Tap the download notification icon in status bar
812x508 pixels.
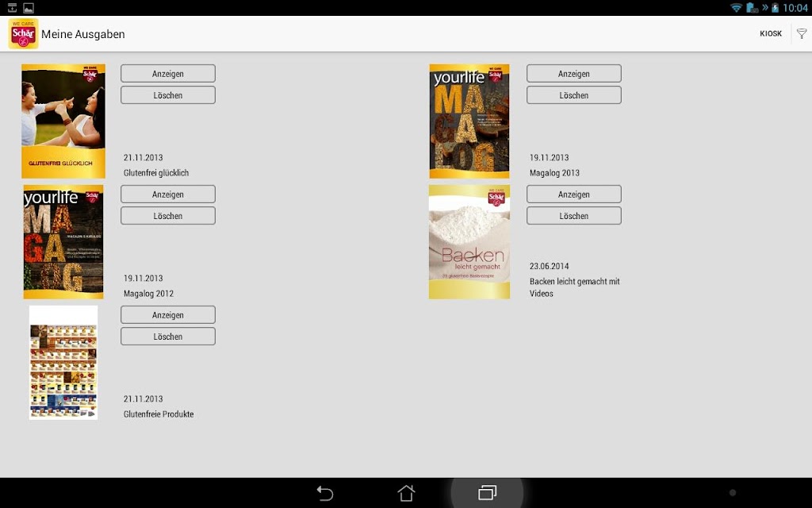tap(12, 8)
